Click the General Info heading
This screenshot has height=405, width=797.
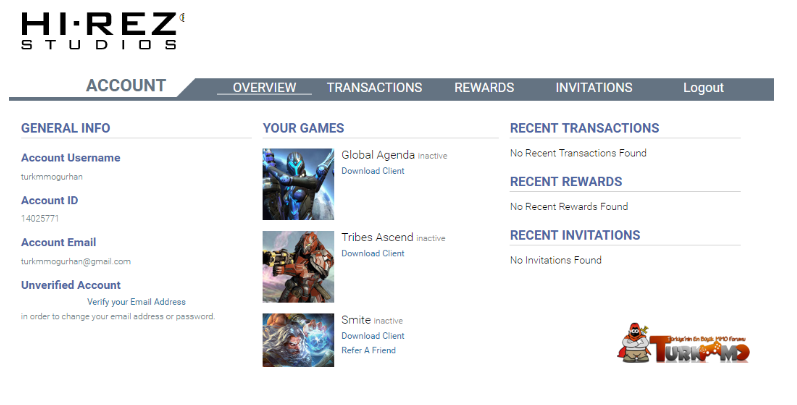coord(66,128)
